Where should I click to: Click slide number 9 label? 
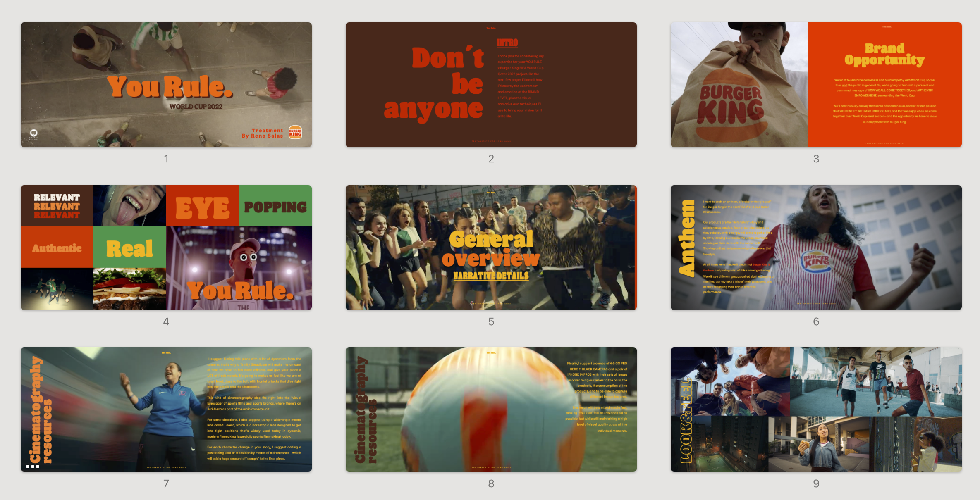coord(816,483)
